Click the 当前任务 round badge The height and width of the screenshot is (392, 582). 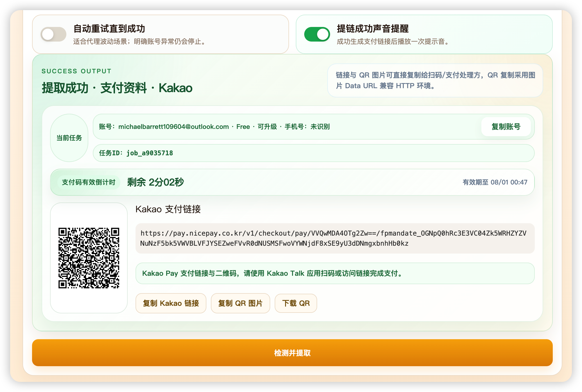pyautogui.click(x=69, y=138)
